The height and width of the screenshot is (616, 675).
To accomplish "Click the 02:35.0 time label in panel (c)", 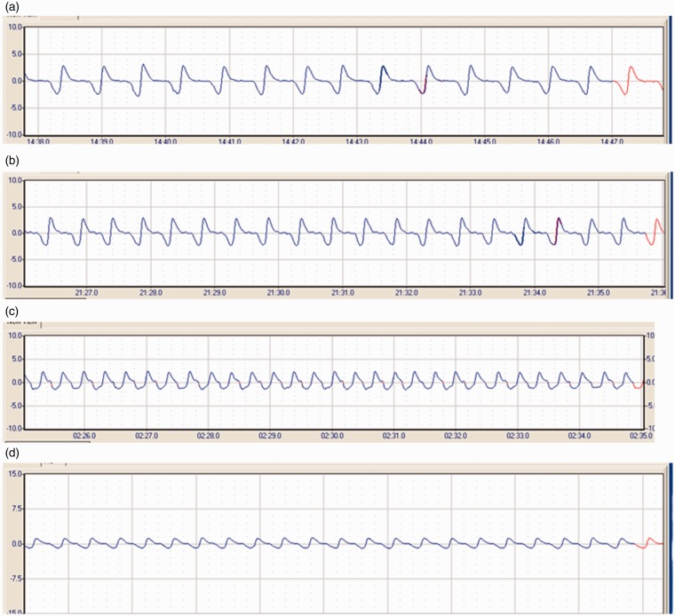I will point(631,436).
